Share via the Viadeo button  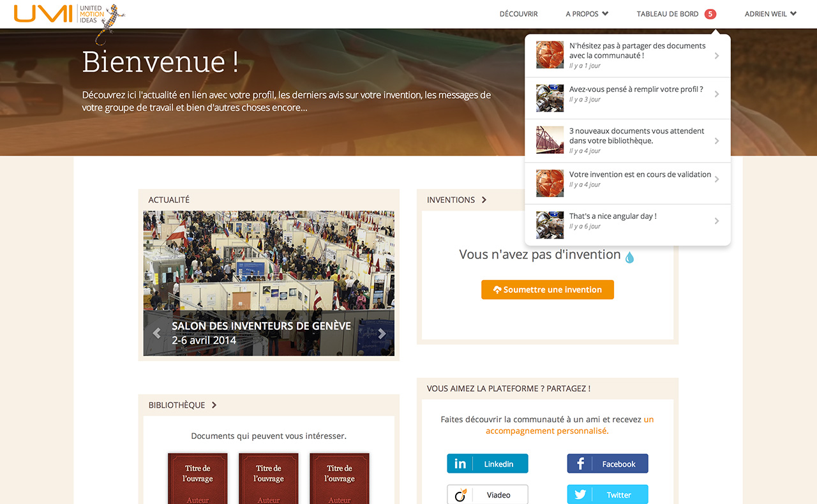click(x=488, y=494)
